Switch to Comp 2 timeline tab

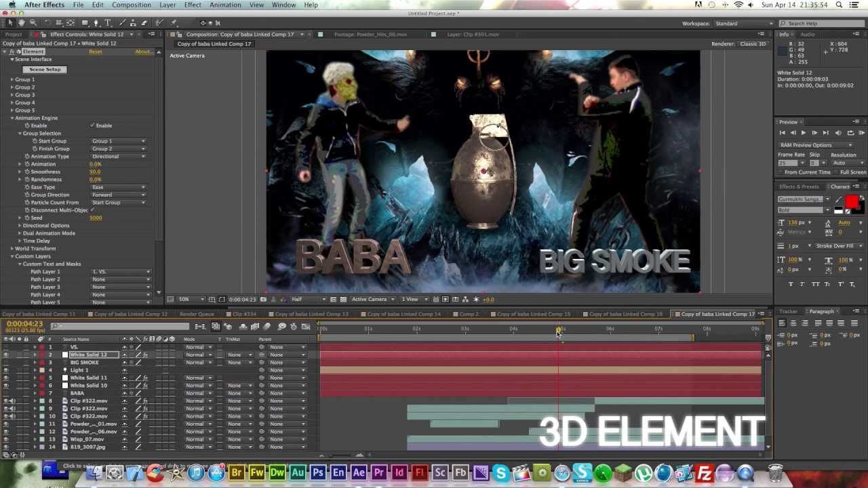pyautogui.click(x=469, y=314)
